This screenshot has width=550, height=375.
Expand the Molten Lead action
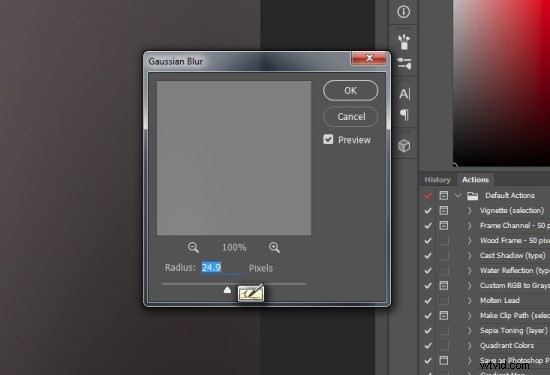click(470, 300)
